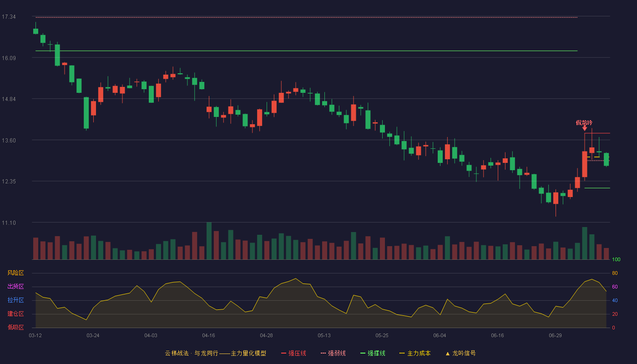Click the 05-13 date label
Image resolution: width=637 pixels, height=364 pixels.
pos(324,335)
